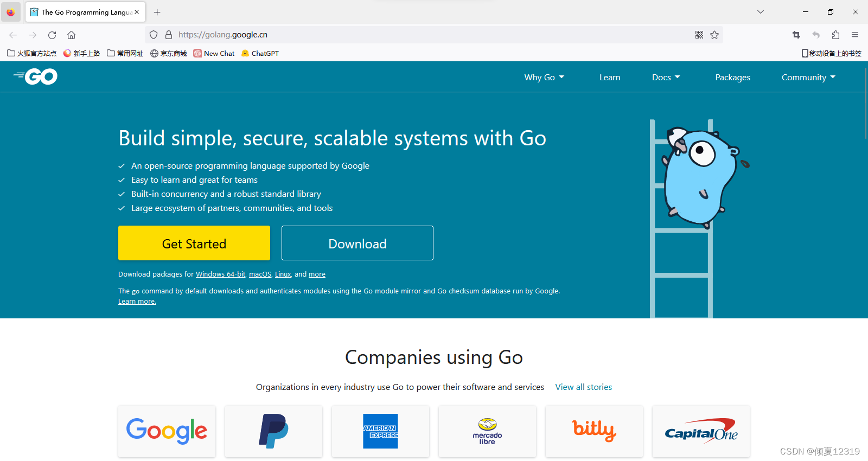Go back with the back arrow

pos(13,35)
